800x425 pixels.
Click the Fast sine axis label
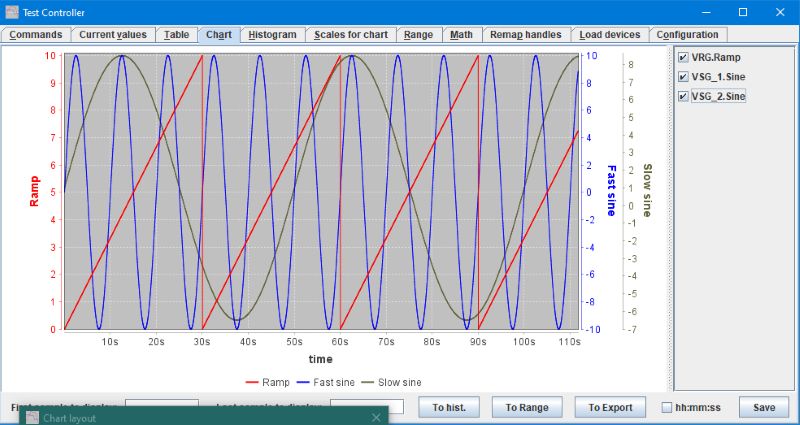tap(611, 190)
